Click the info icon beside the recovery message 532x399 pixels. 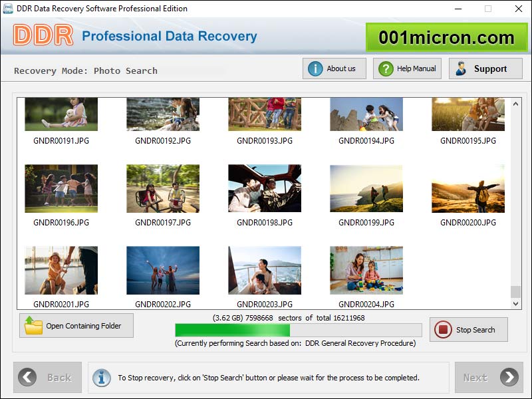[101, 378]
